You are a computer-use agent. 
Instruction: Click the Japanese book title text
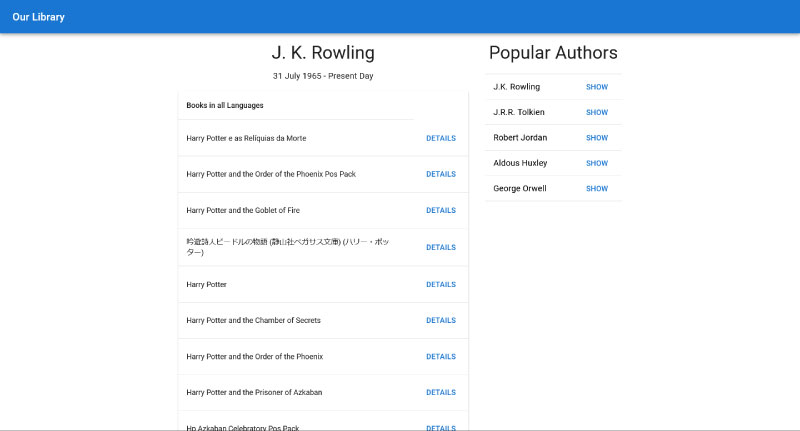tap(288, 247)
